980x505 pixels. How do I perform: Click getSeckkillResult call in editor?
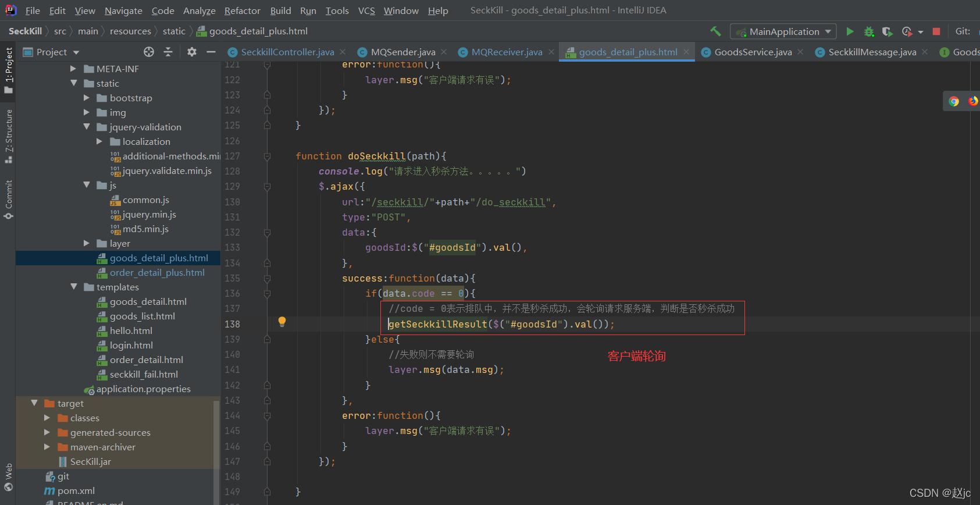click(x=437, y=324)
